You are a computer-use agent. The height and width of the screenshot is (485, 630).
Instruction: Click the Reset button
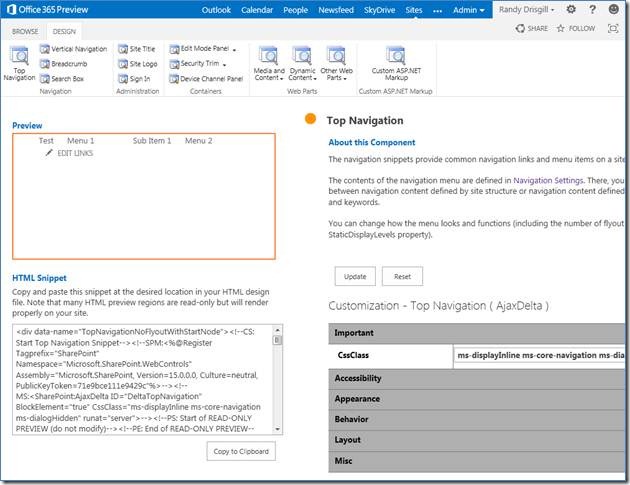coord(402,276)
